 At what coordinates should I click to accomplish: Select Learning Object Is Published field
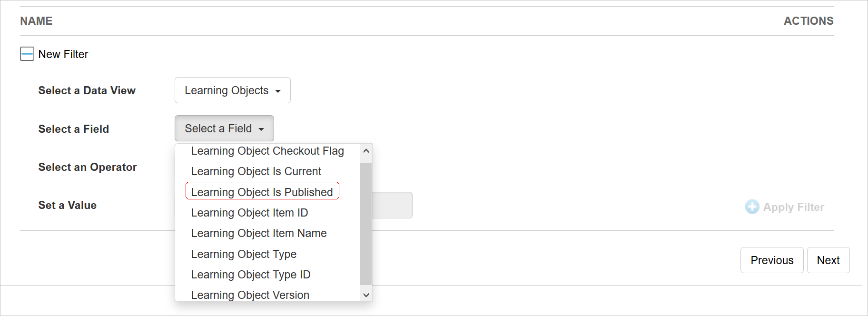click(262, 192)
